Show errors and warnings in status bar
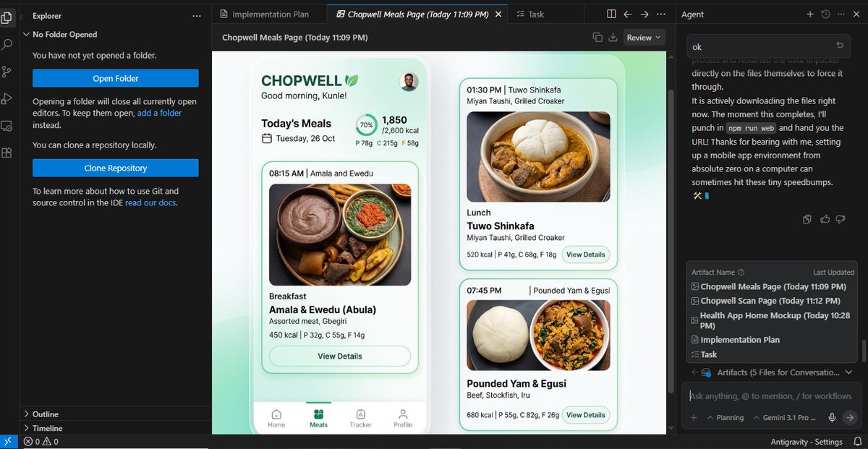Screen dimensions: 868x449 pos(41,442)
